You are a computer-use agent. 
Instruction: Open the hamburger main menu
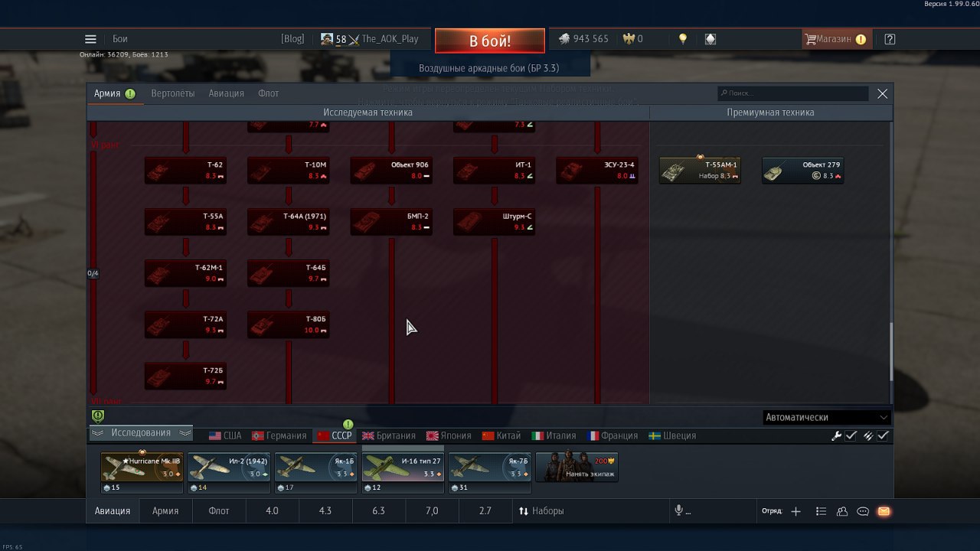pos(90,39)
